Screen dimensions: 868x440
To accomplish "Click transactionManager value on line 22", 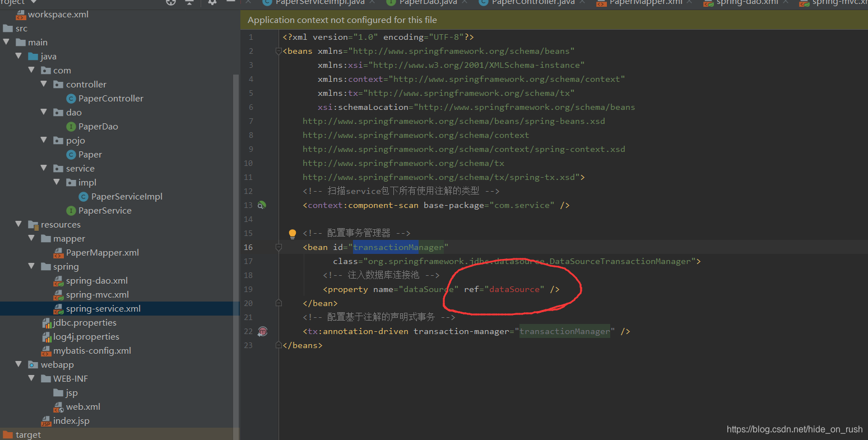I will 564,331.
